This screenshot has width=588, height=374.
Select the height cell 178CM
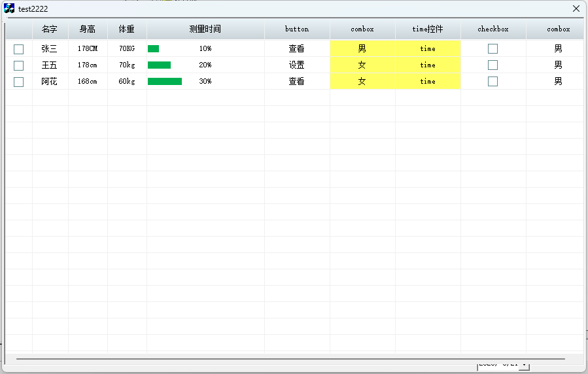pos(88,48)
